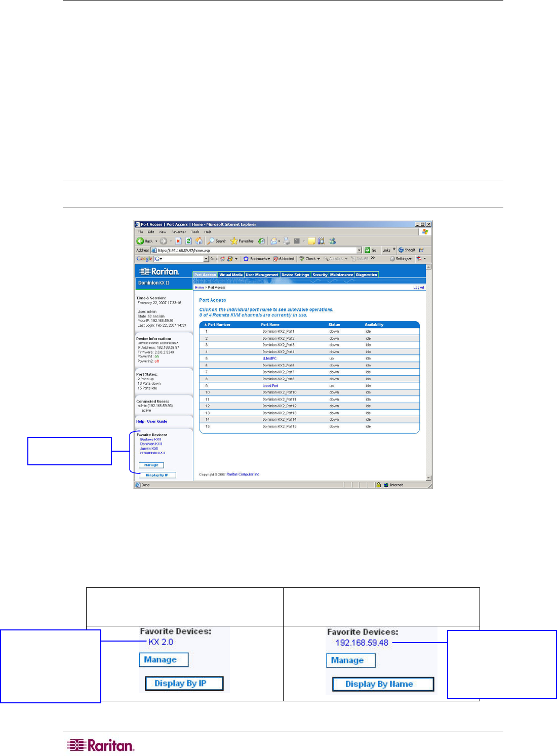Click the page scrollbar up arrow
557x756 pixels.
[x=429, y=266]
